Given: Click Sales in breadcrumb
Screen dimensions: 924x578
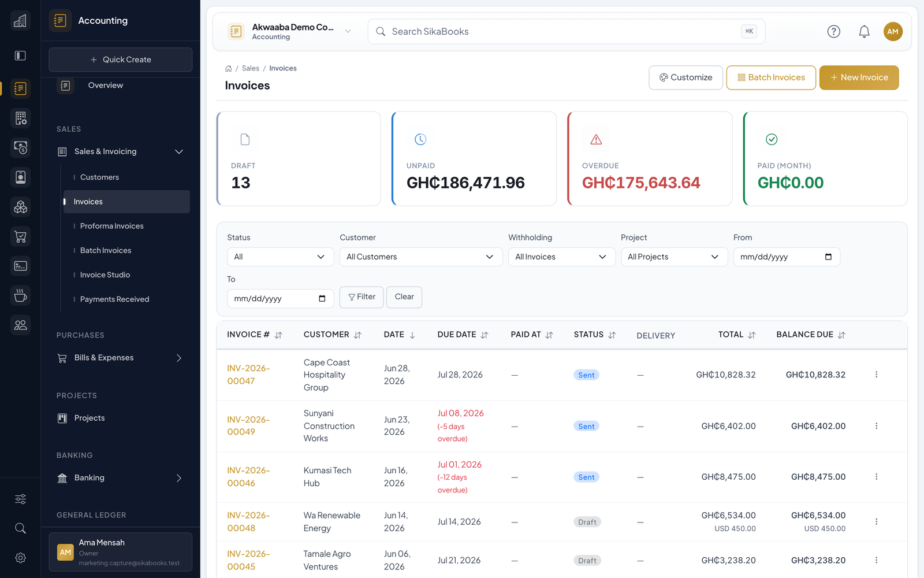Looking at the screenshot, I should click(x=251, y=68).
